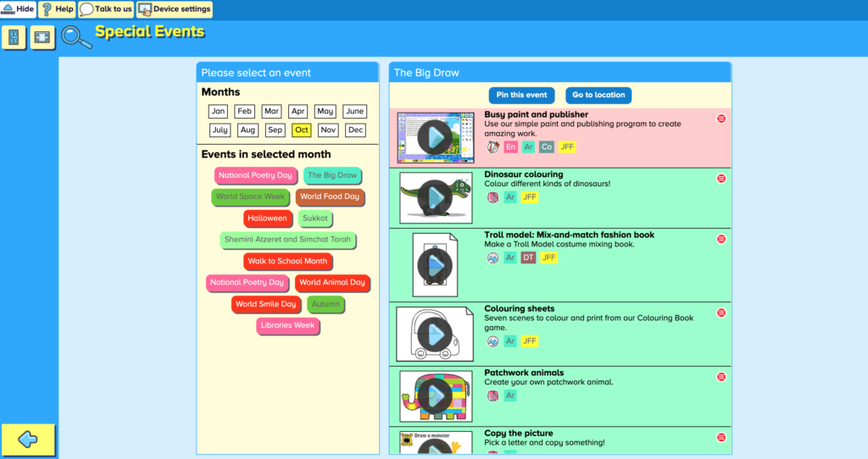Select the highlighted Oct month
The image size is (868, 459).
click(302, 130)
